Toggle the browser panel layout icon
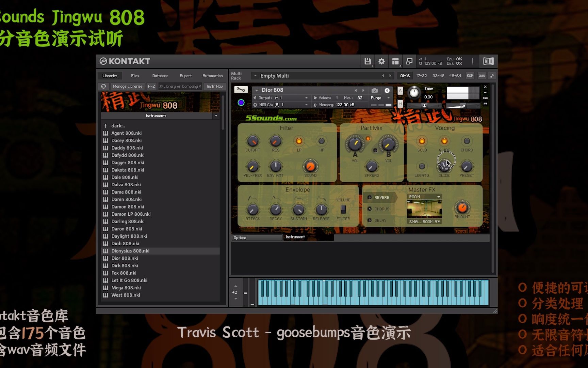This screenshot has height=368, width=588. (x=395, y=61)
